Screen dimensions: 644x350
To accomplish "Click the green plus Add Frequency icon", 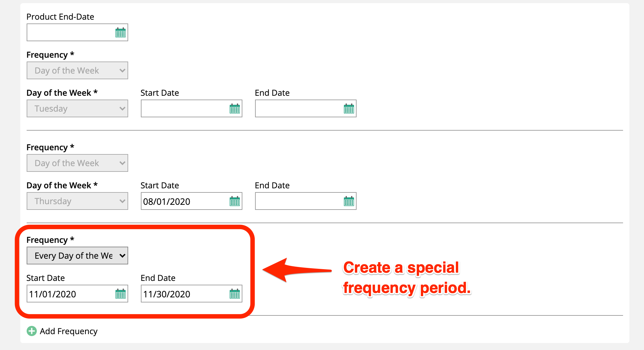I will coord(31,331).
